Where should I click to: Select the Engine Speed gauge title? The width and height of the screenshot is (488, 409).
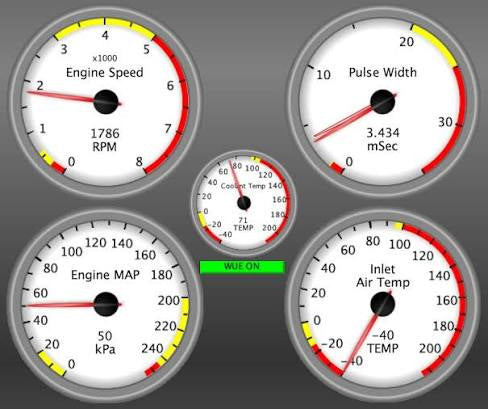point(105,72)
